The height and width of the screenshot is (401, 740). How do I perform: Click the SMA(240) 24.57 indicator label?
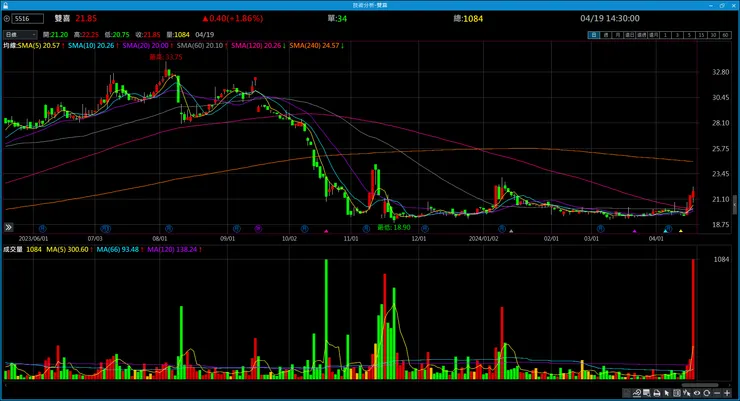click(x=314, y=45)
